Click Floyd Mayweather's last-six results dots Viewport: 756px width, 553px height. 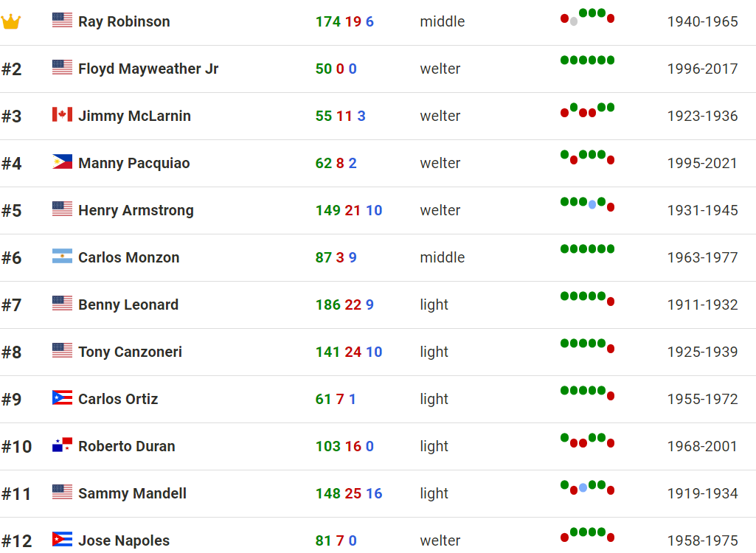coord(587,60)
